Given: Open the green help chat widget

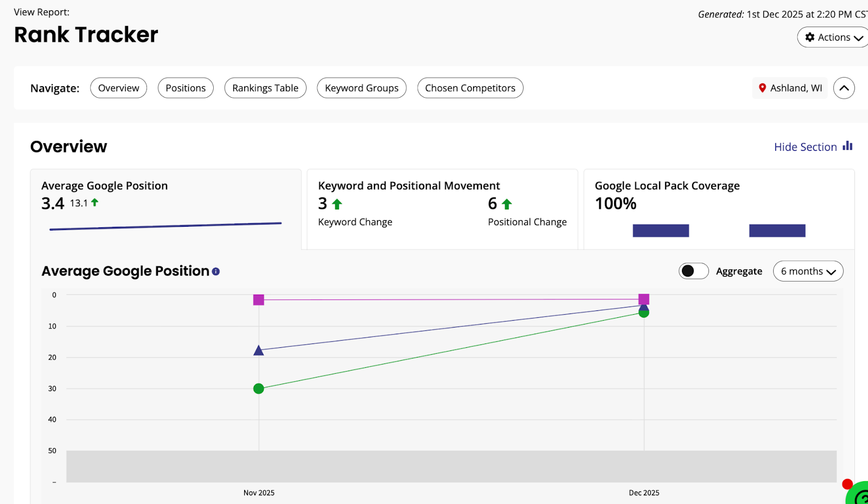Looking at the screenshot, I should pos(858,494).
